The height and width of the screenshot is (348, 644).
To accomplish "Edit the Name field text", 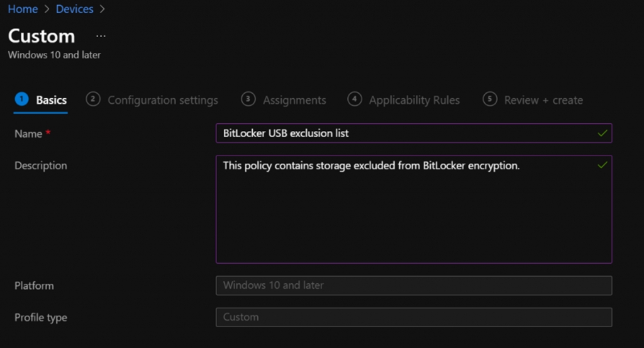I will coord(402,133).
